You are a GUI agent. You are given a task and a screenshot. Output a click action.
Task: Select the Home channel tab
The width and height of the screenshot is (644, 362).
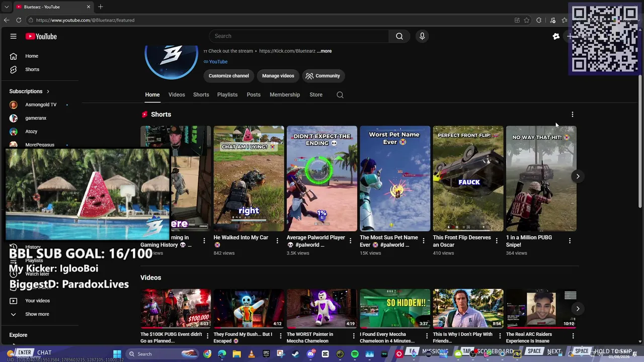click(152, 95)
